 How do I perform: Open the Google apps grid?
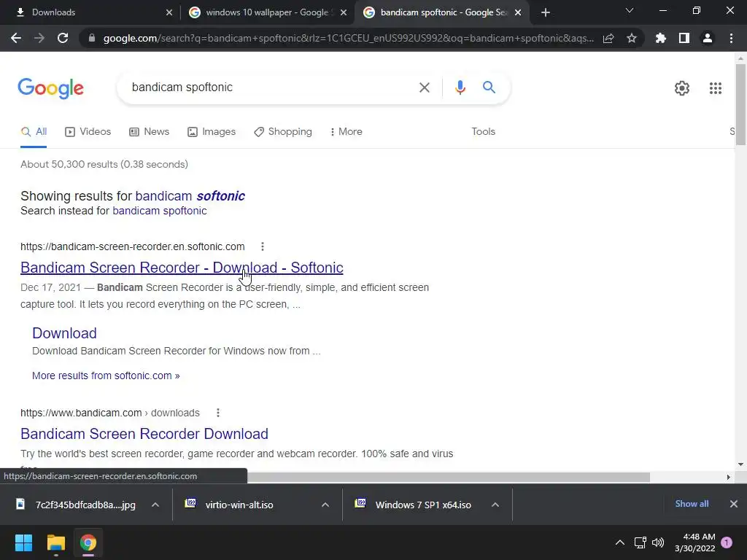point(715,88)
